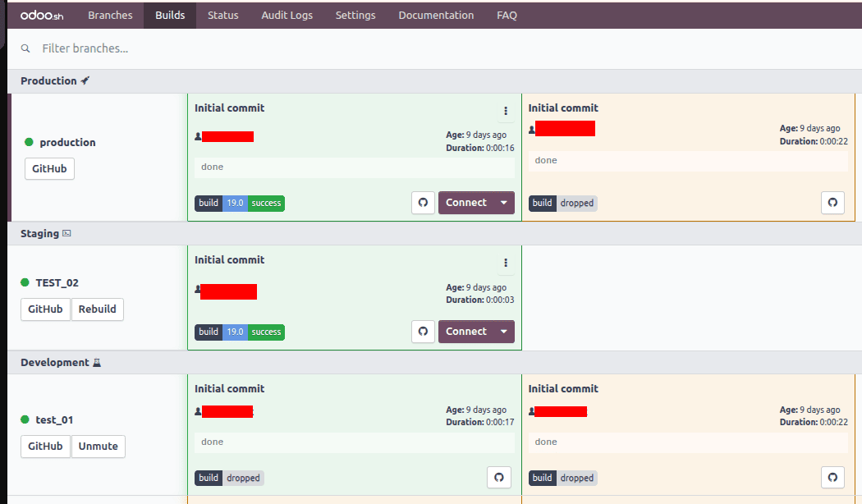862x504 pixels.
Task: Open the FAQ page
Action: pyautogui.click(x=507, y=16)
